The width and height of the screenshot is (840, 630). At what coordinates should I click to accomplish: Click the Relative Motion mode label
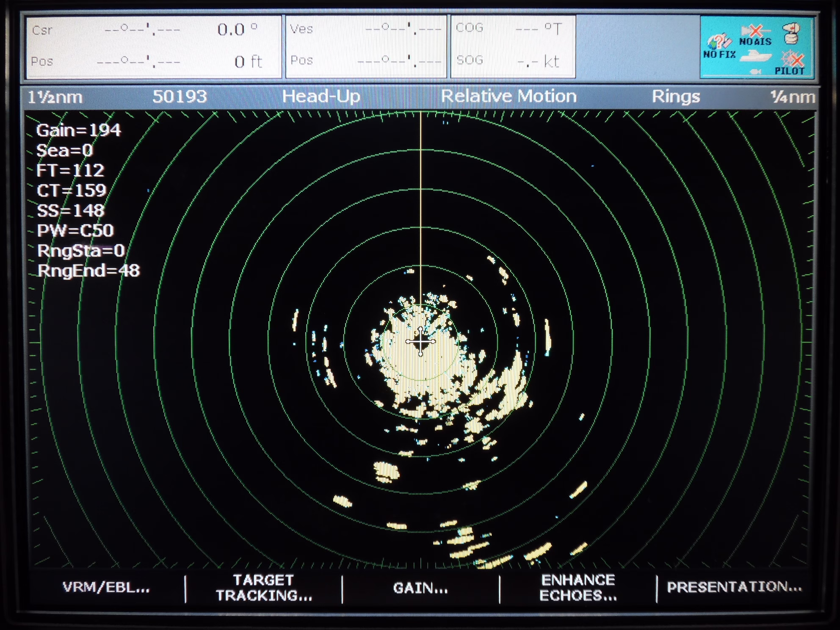(x=508, y=96)
